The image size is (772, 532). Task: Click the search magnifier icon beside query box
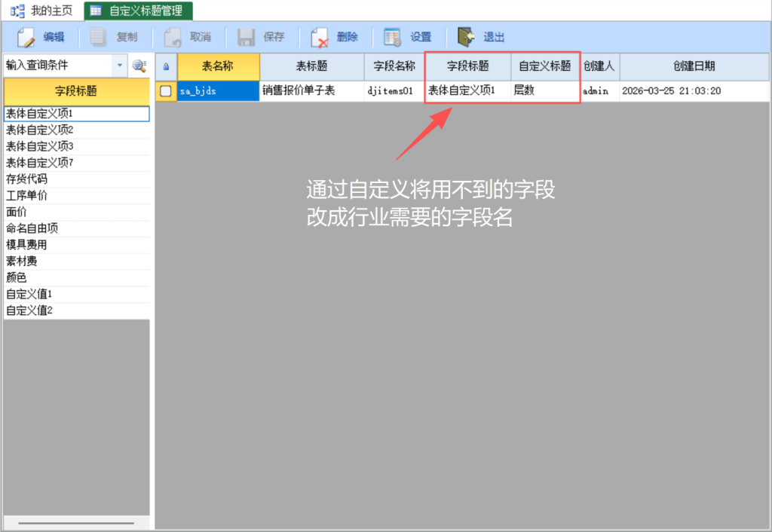tap(139, 66)
